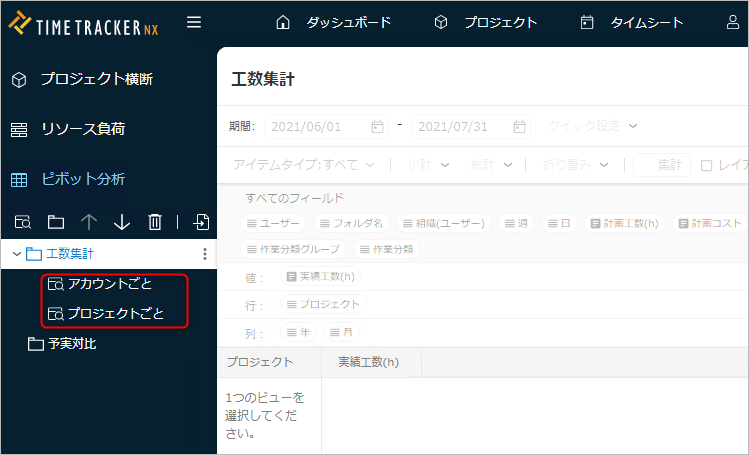
Task: Expand the クイック設定 dropdown
Action: tap(592, 126)
